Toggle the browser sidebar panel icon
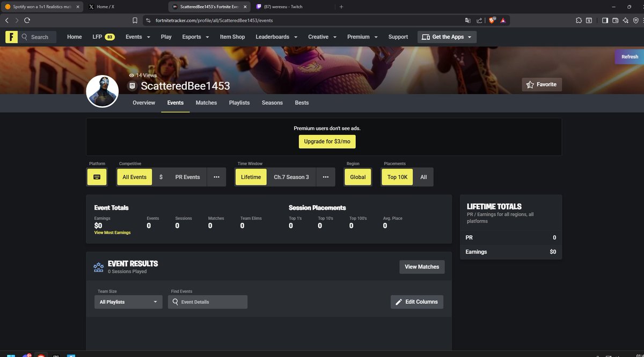Viewport: 644px width, 357px height. click(x=605, y=20)
